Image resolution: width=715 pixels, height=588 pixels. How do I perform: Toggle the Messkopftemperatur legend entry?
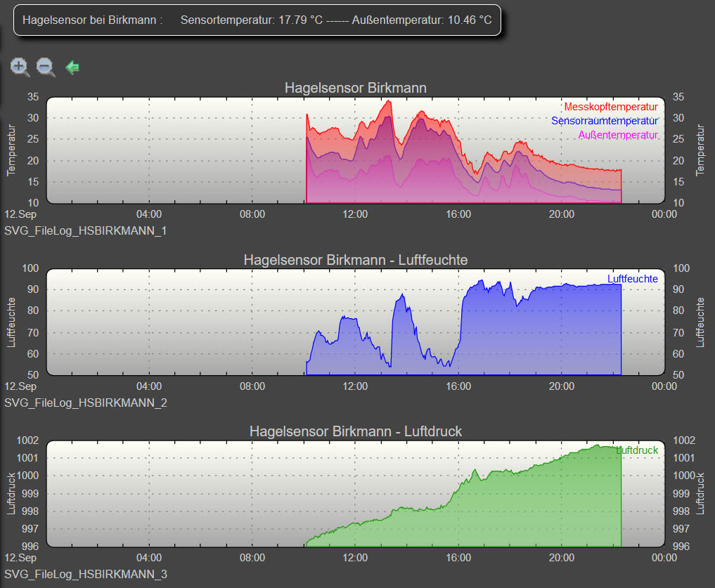[610, 107]
